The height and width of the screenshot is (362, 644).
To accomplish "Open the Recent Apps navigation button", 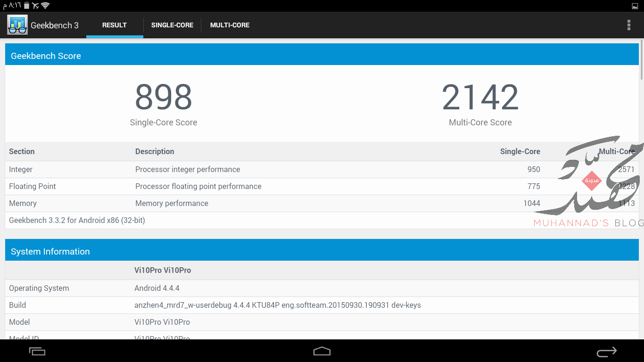I will [x=37, y=351].
